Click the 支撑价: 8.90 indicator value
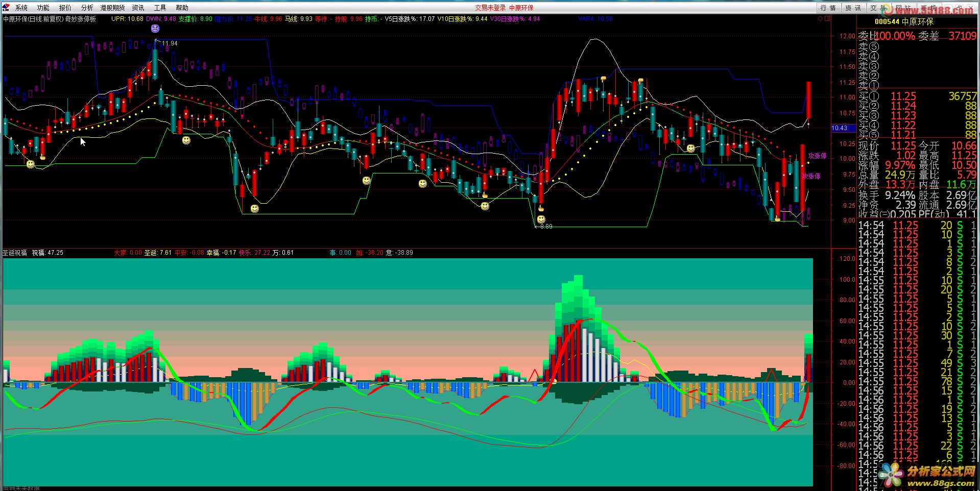The image size is (980, 491). point(196,19)
